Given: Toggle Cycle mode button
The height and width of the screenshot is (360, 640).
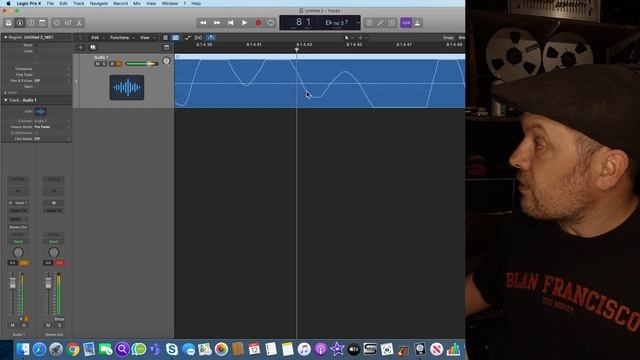Looking at the screenshot, I should coord(271,23).
